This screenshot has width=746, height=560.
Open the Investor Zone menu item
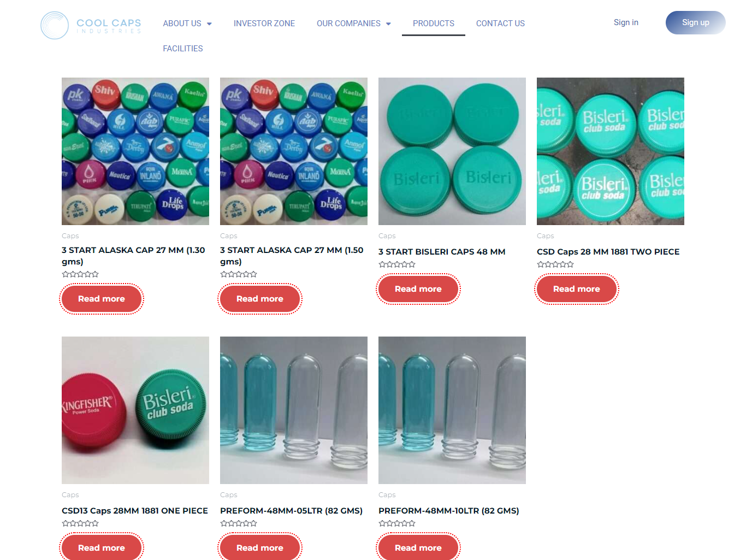264,23
